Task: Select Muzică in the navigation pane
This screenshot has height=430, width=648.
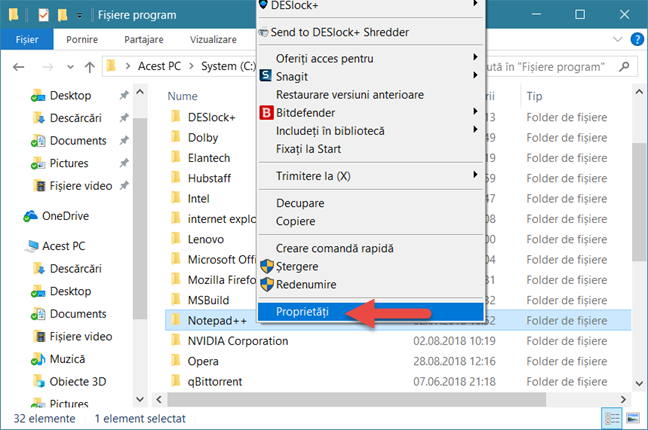Action: click(67, 359)
